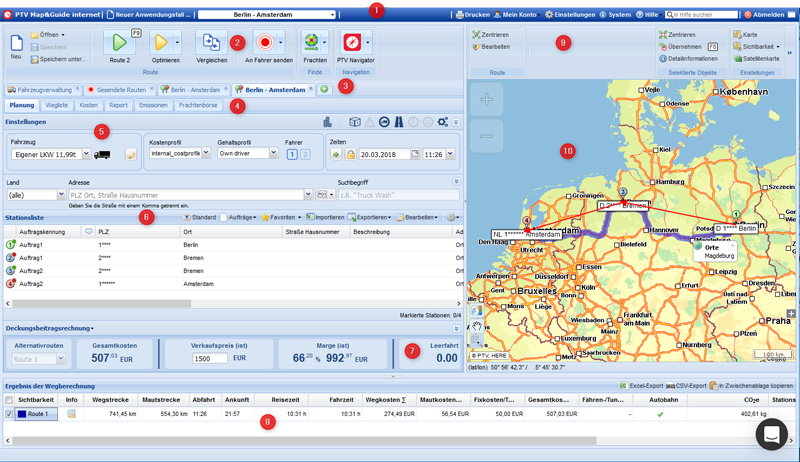800x462 pixels.
Task: Click the Verkaufspreis price input field
Action: (210, 358)
